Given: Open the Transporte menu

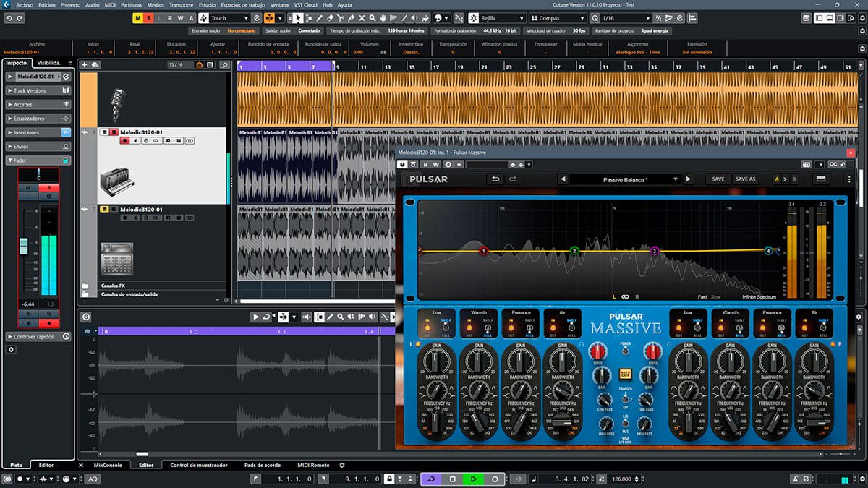Looking at the screenshot, I should click(x=181, y=4).
